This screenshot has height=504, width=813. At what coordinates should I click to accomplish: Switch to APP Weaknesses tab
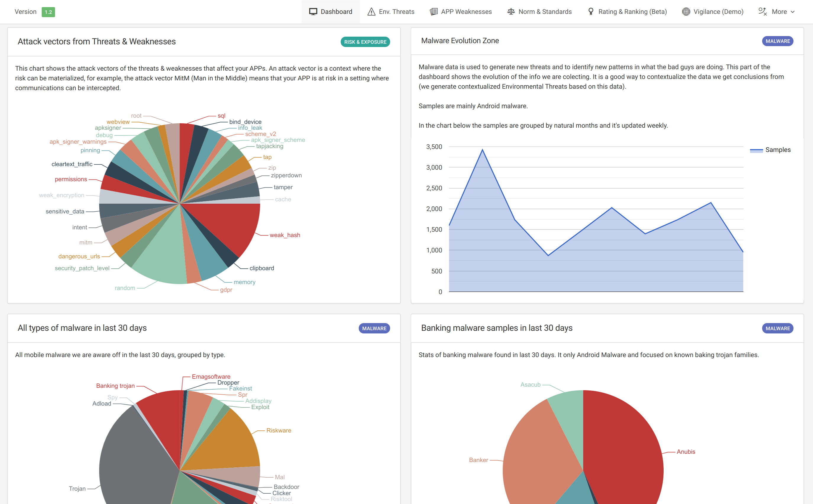[466, 12]
